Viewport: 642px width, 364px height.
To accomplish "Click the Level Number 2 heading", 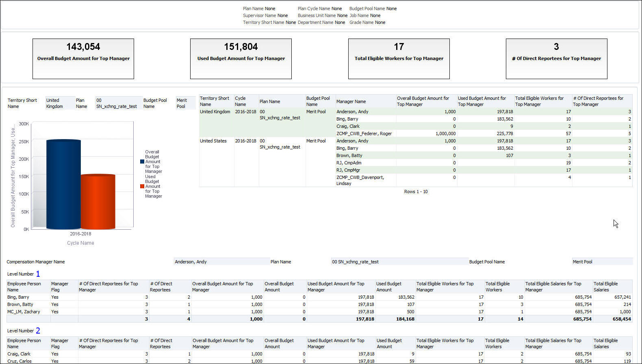I will [x=24, y=331].
